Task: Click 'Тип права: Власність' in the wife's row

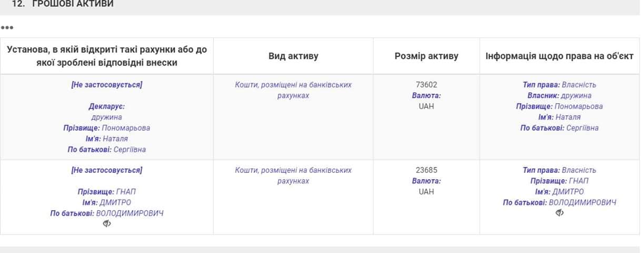Action: coord(559,85)
